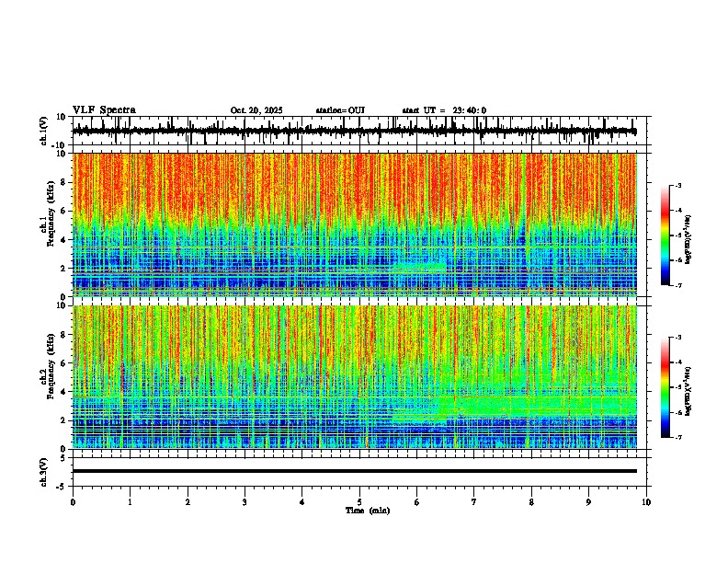The width and height of the screenshot is (728, 563).
Task: Click the ch.2 spectrogram plot
Action: pos(354,377)
